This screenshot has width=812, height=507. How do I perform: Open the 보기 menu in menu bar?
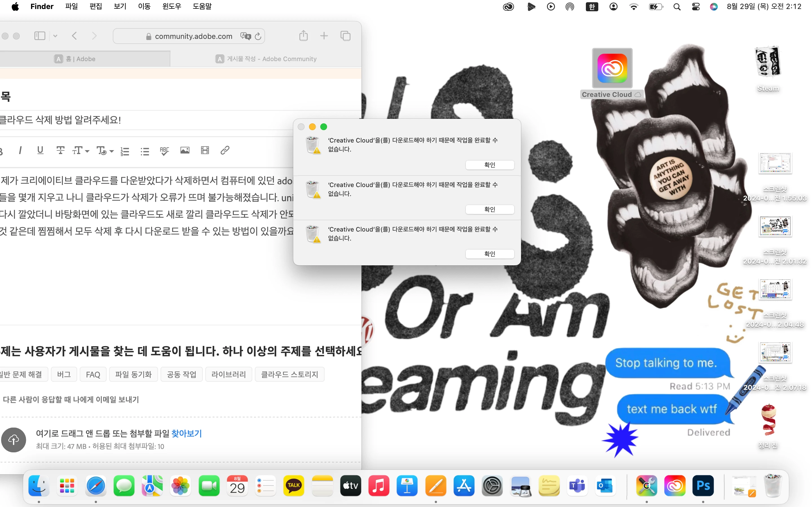tap(120, 6)
